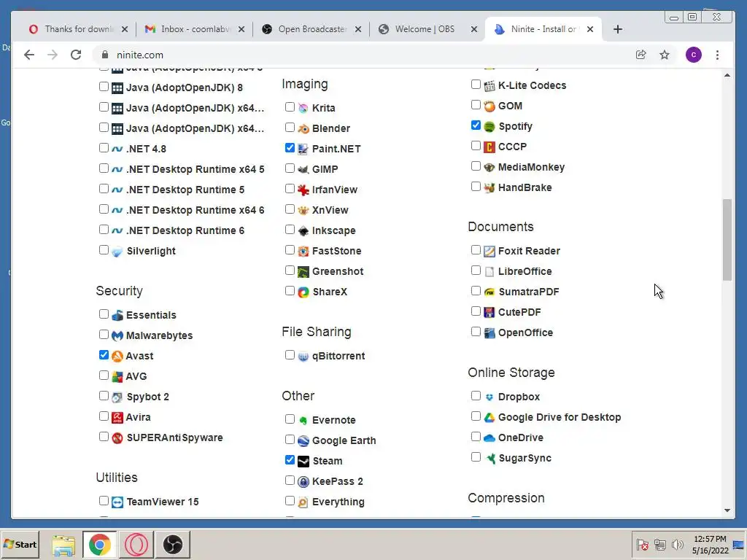Click the Steam icon
747x560 pixels.
coord(303,461)
